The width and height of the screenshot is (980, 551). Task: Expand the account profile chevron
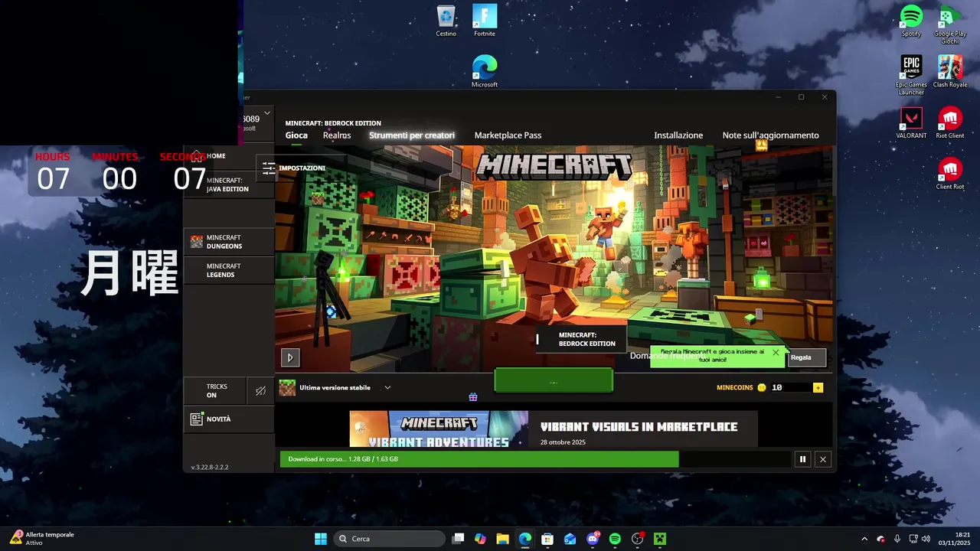pos(267,113)
